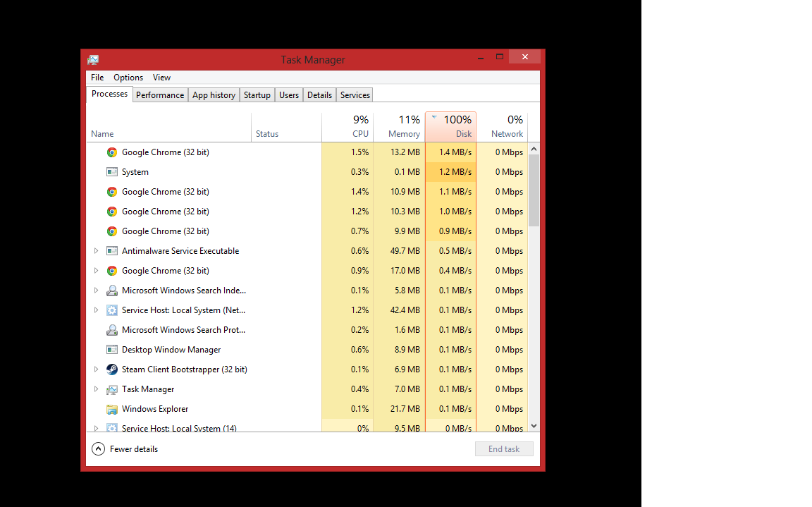Expand the Task Manager process row
812x507 pixels.
pos(96,389)
